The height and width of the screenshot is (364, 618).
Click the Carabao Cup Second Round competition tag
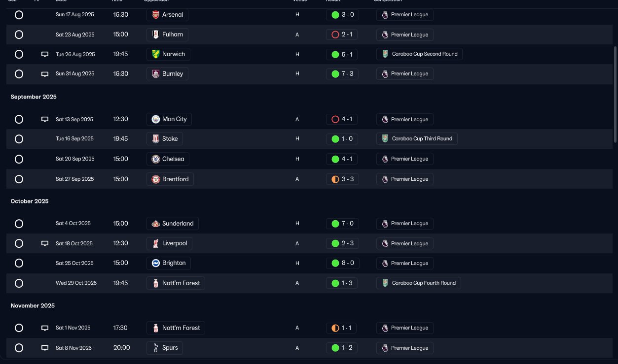pos(419,54)
